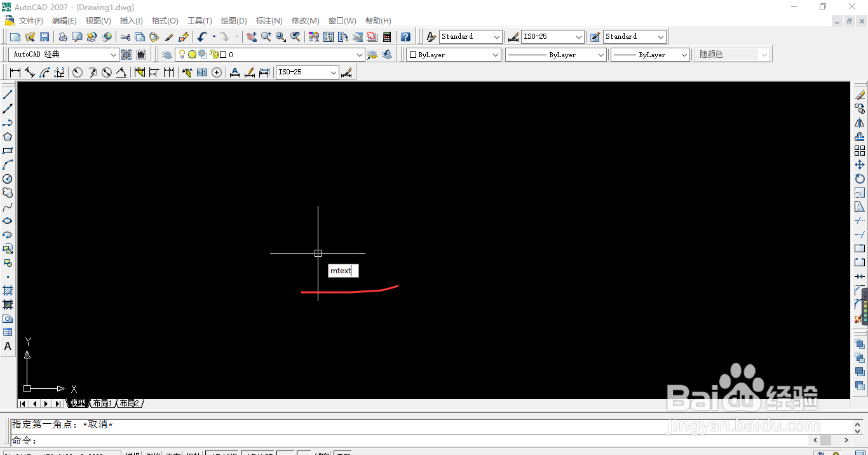Image resolution: width=868 pixels, height=455 pixels.
Task: Activate Pan realtime hand icon
Action: click(x=252, y=37)
